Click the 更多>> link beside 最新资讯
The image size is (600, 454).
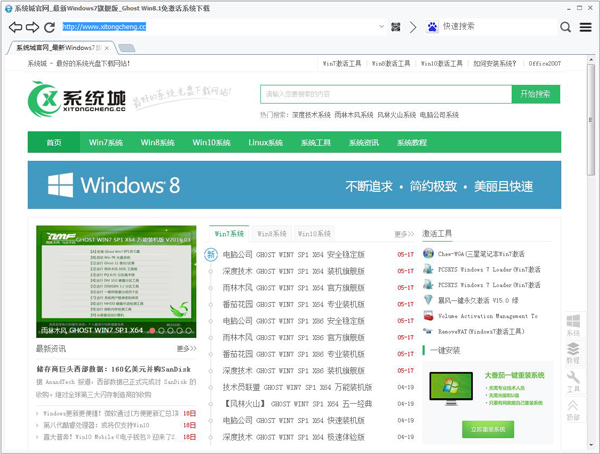coord(186,349)
